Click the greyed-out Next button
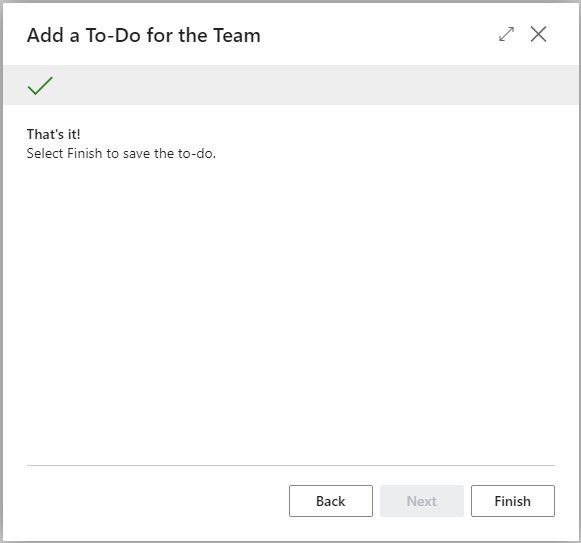This screenshot has height=543, width=581. (422, 501)
